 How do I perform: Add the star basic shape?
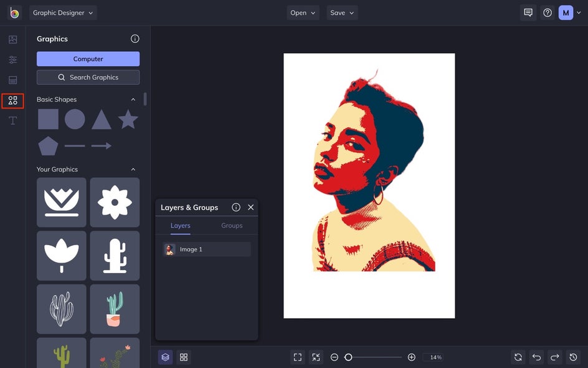(x=128, y=119)
